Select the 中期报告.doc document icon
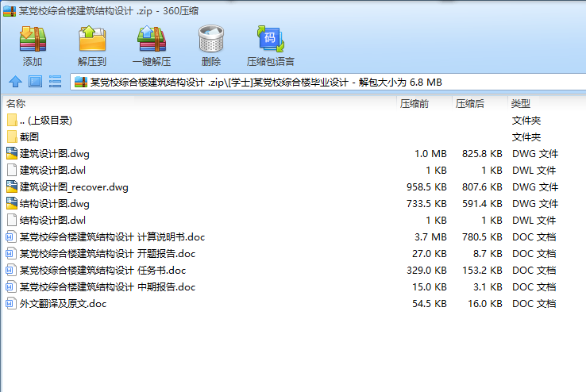Screen dimensions: 586x392 (11, 286)
